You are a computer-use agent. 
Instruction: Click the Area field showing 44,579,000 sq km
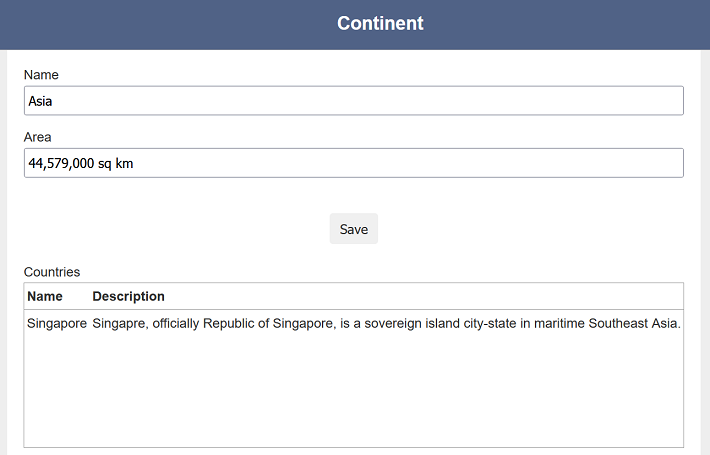point(354,163)
